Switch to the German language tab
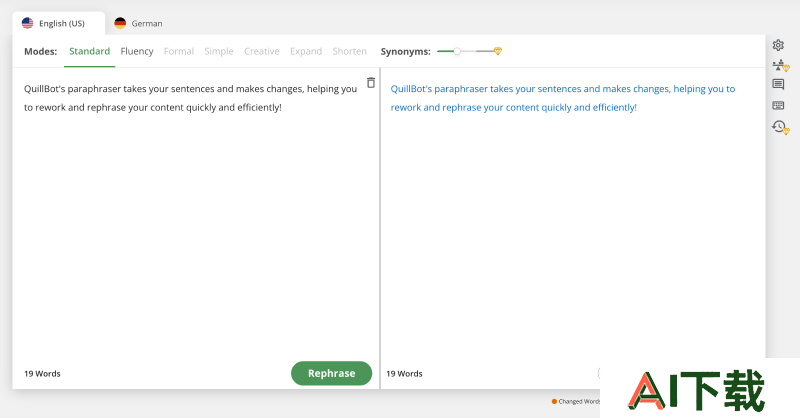 [x=138, y=23]
